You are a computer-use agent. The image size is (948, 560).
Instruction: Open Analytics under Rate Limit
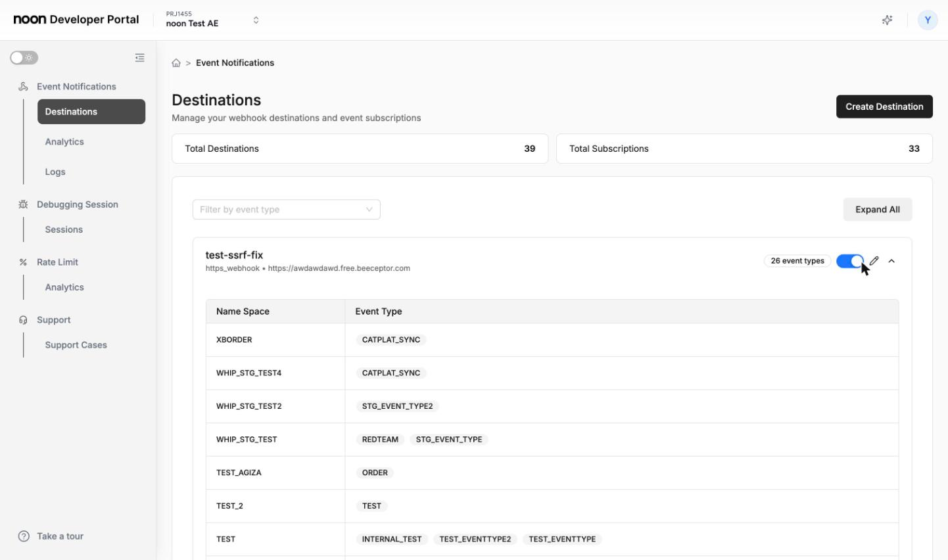[64, 287]
